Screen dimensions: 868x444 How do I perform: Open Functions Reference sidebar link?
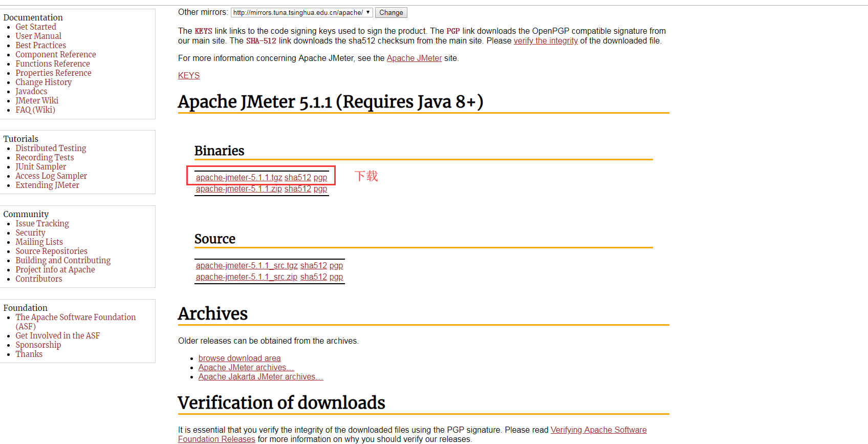pos(53,64)
